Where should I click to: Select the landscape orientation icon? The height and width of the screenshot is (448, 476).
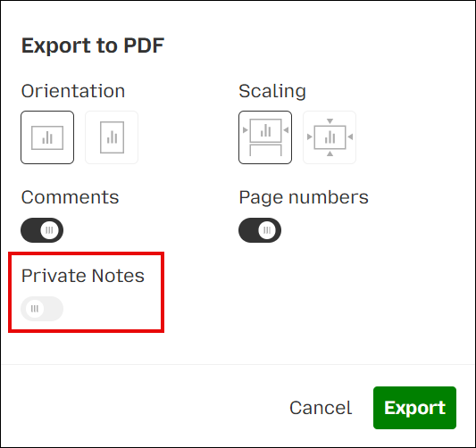pyautogui.click(x=47, y=137)
